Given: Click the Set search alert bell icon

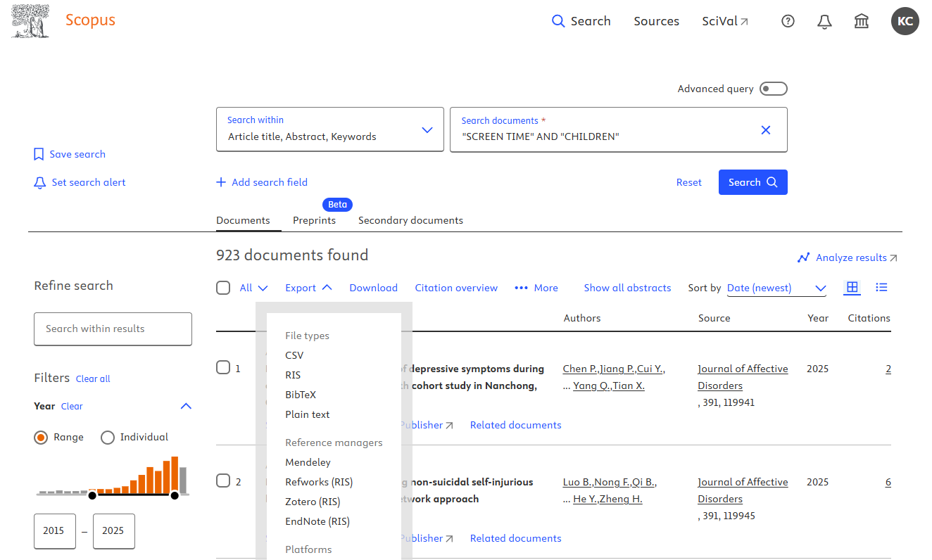Looking at the screenshot, I should click(x=40, y=182).
